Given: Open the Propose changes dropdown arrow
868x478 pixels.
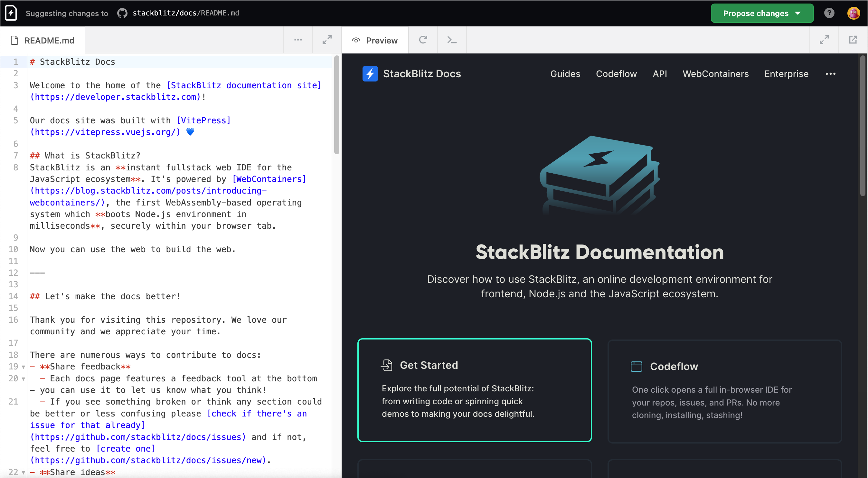Looking at the screenshot, I should pos(797,13).
